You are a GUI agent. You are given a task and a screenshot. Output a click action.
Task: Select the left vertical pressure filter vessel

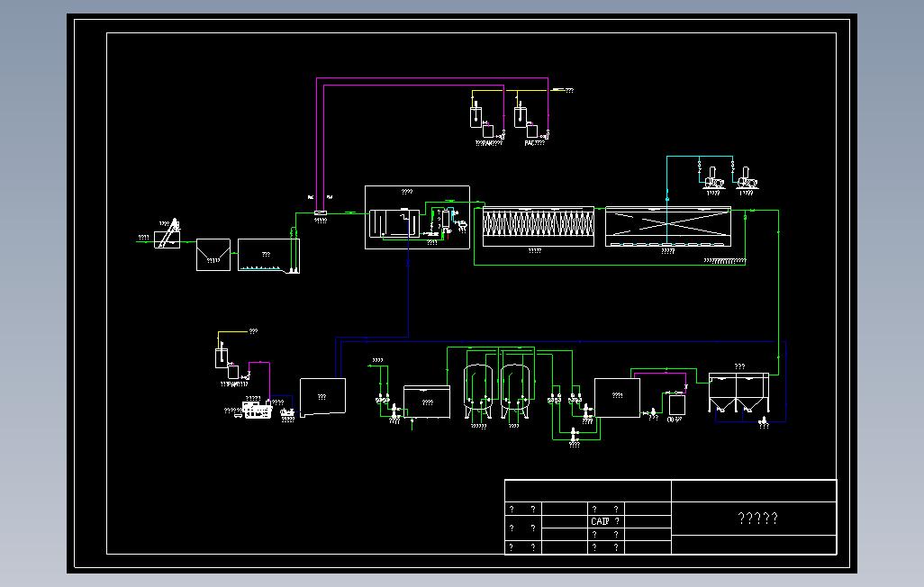(478, 392)
